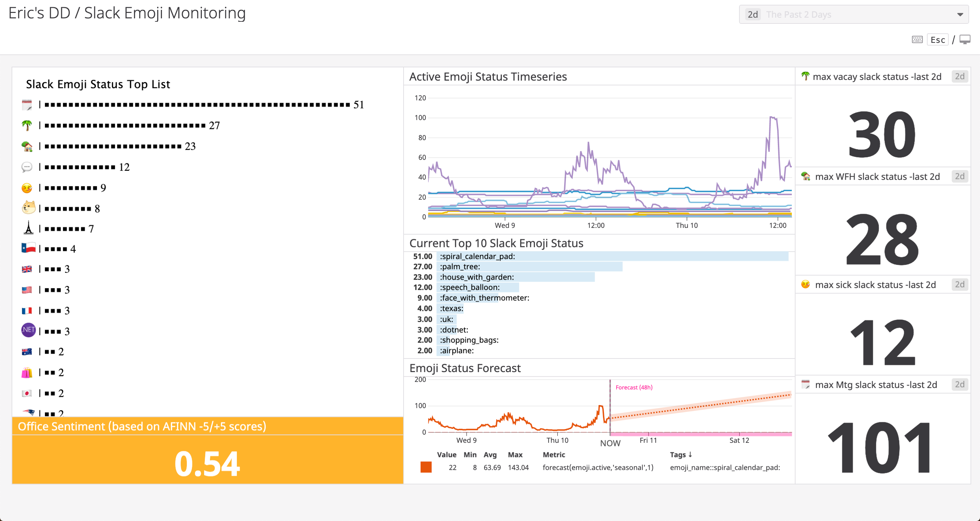
Task: Click the NOW marker on forecast chart
Action: point(610,443)
